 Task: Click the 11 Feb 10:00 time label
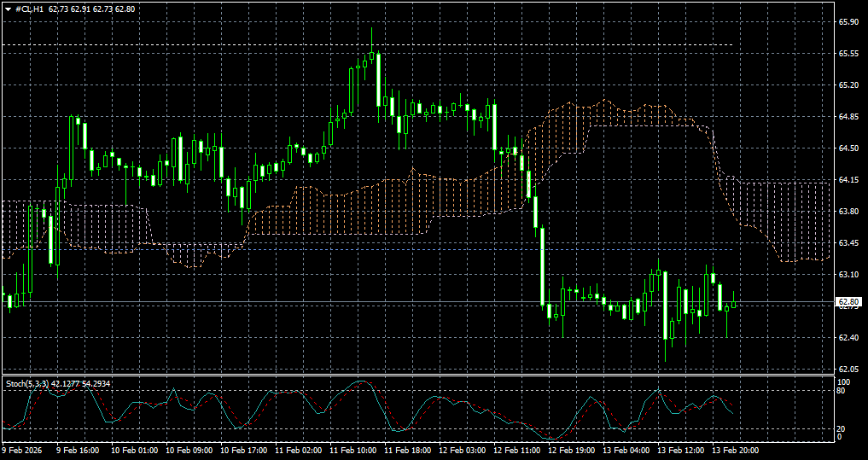[x=353, y=451]
